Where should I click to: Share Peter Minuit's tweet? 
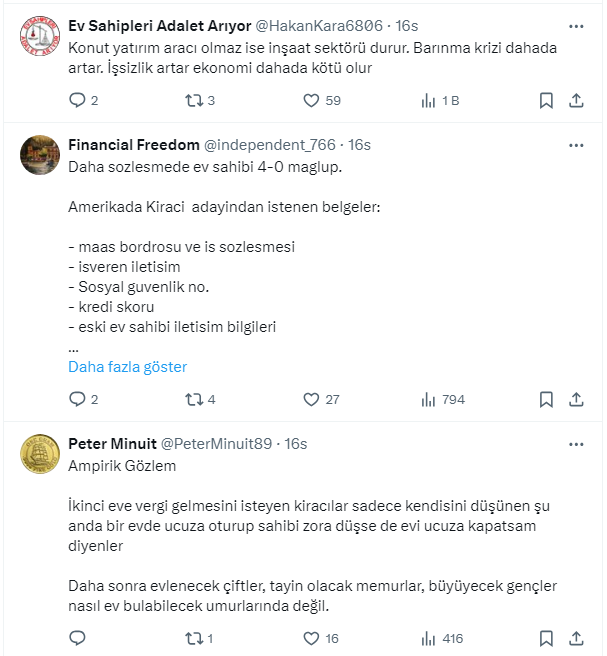[x=576, y=638]
